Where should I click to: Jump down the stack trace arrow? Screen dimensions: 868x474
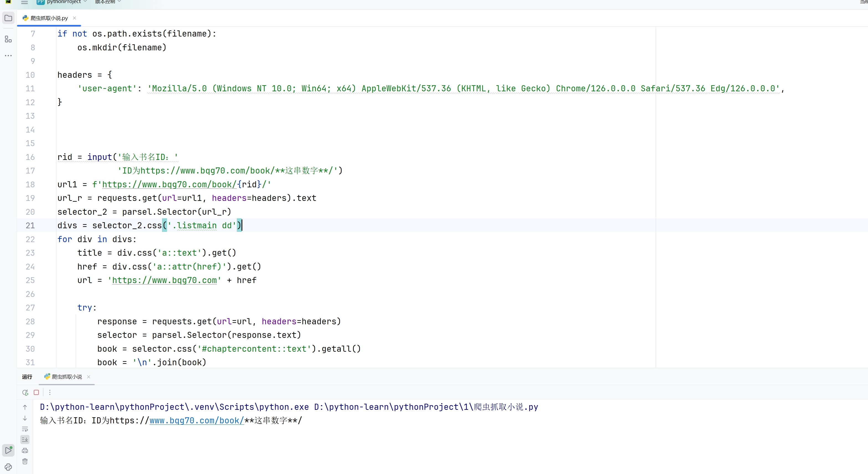point(25,418)
